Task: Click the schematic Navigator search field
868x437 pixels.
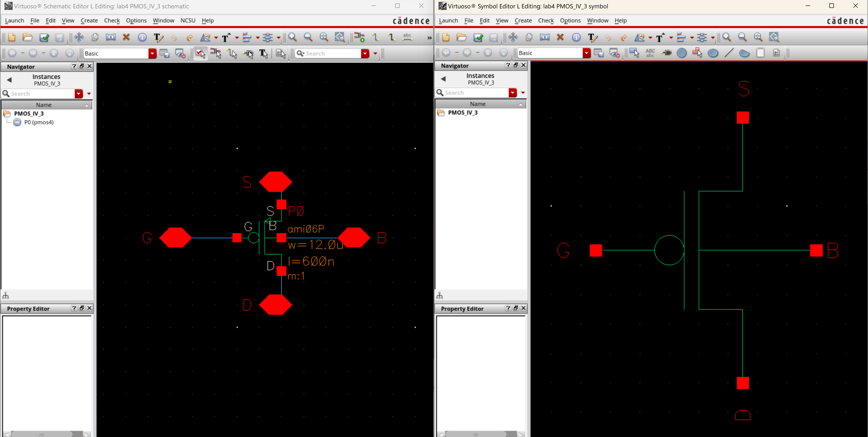Action: 40,94
